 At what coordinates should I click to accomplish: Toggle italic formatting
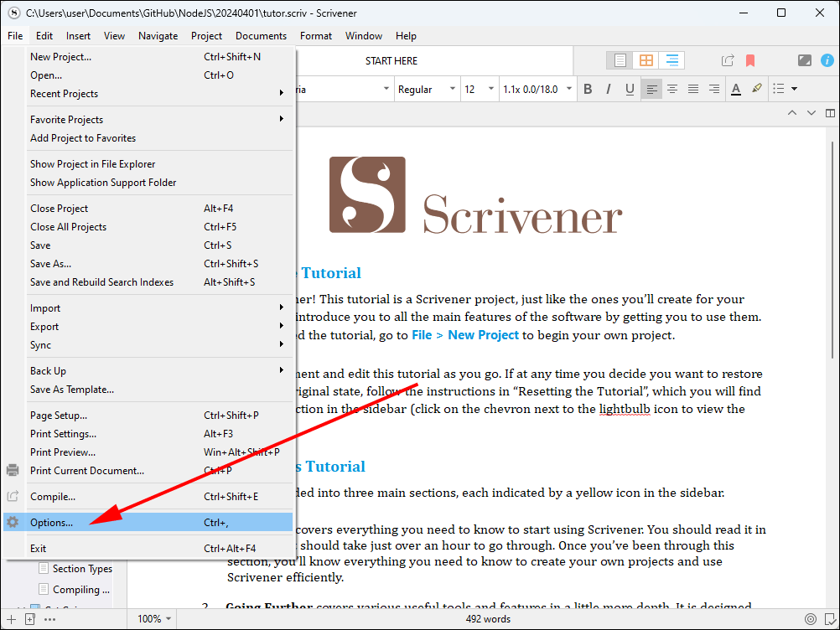(x=609, y=89)
